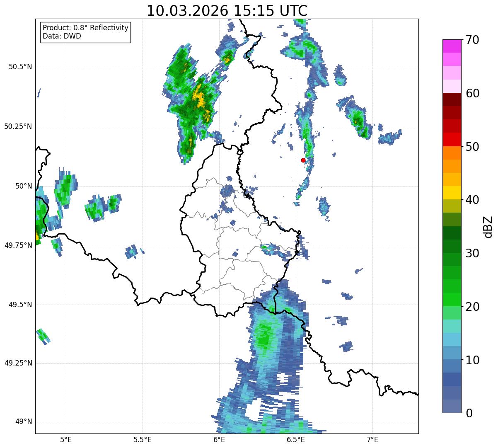498x448 pixels.
Task: Click the longitude label 5°E
Action: point(66,439)
